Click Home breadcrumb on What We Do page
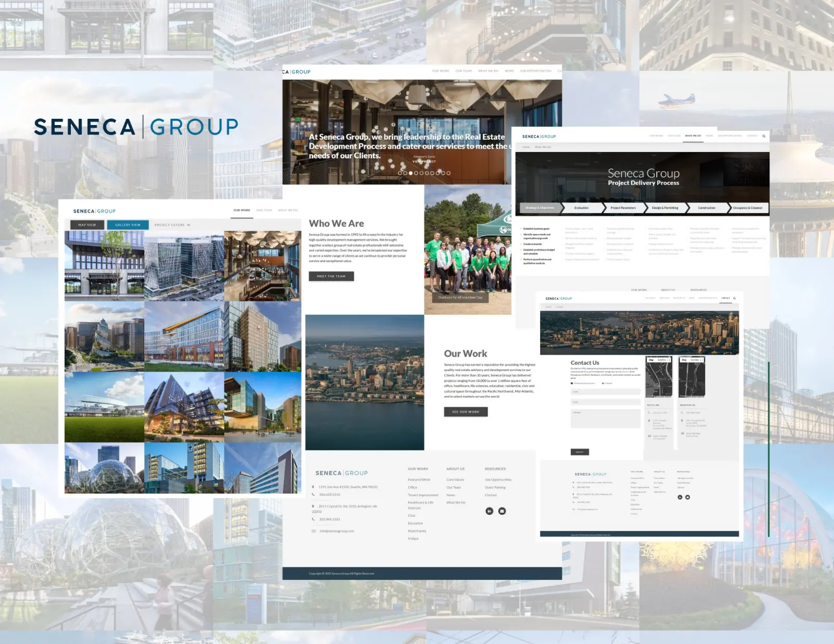834x644 pixels. tap(526, 147)
